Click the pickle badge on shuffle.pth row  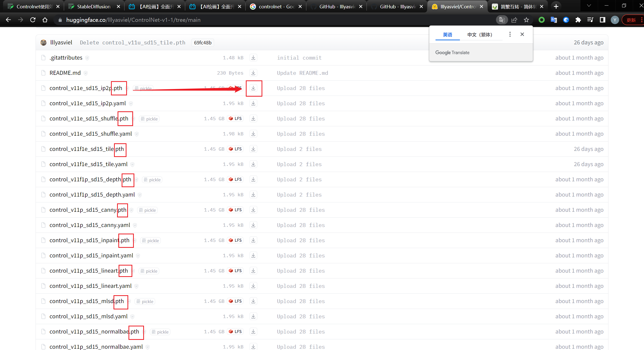pos(149,119)
